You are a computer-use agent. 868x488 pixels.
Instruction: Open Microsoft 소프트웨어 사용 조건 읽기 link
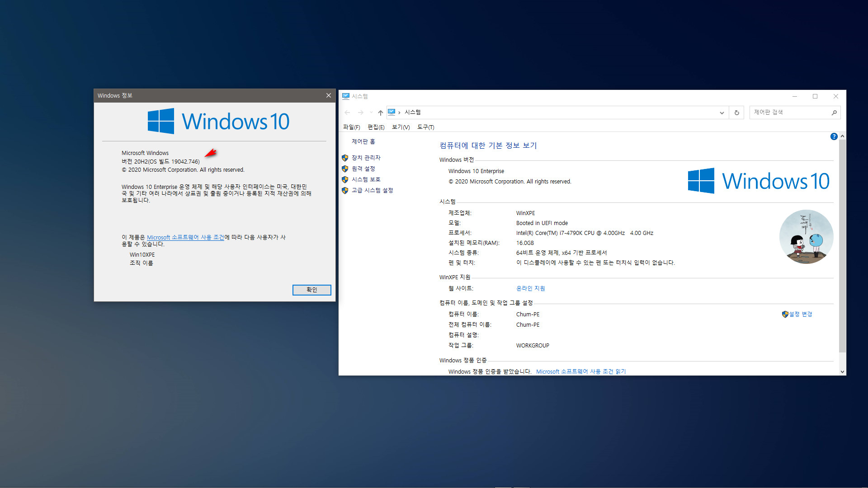pos(581,371)
